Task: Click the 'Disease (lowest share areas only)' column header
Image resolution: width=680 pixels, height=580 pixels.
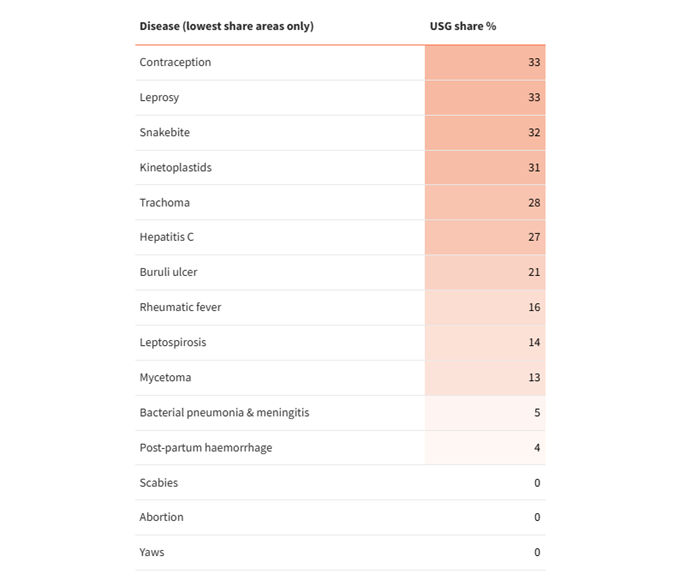Action: [226, 26]
